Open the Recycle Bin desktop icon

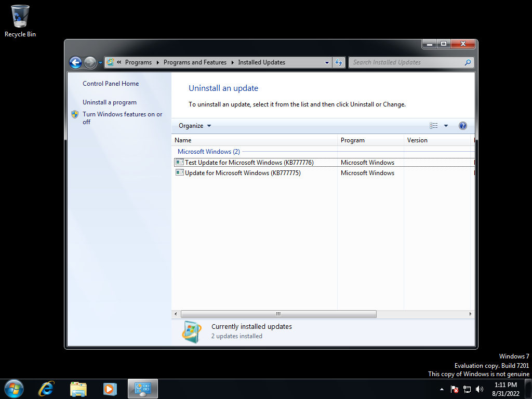[20, 21]
